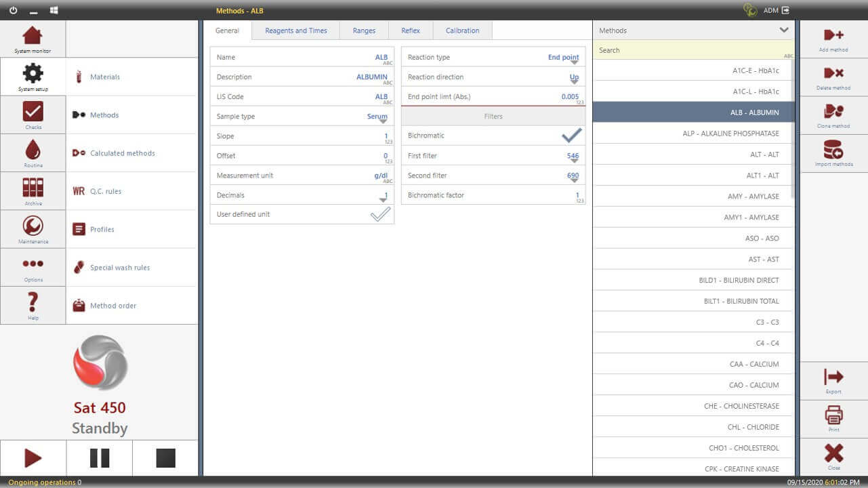The width and height of the screenshot is (868, 488).
Task: Open the Archive binders icon
Action: click(x=33, y=188)
